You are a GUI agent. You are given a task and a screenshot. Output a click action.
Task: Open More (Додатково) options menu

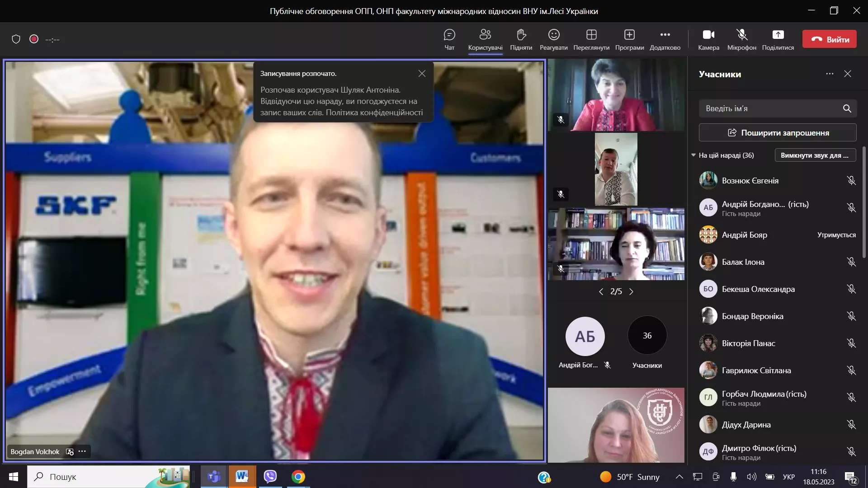click(665, 35)
